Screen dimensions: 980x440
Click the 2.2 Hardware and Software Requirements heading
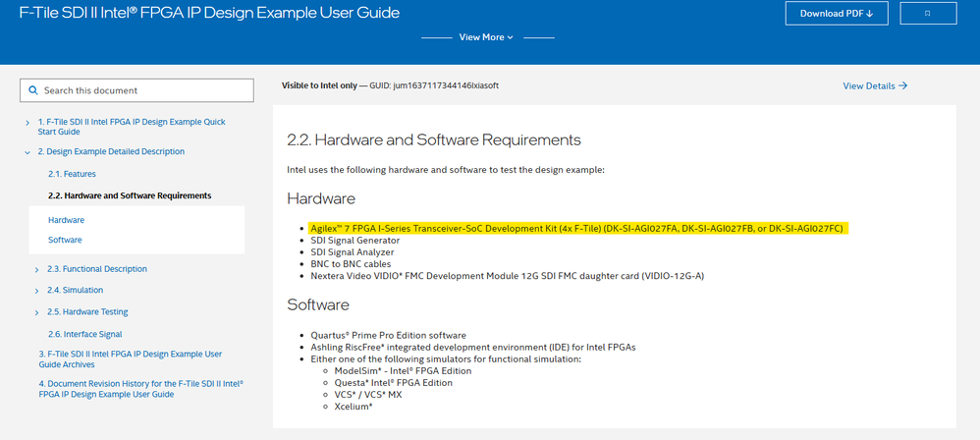tap(434, 140)
